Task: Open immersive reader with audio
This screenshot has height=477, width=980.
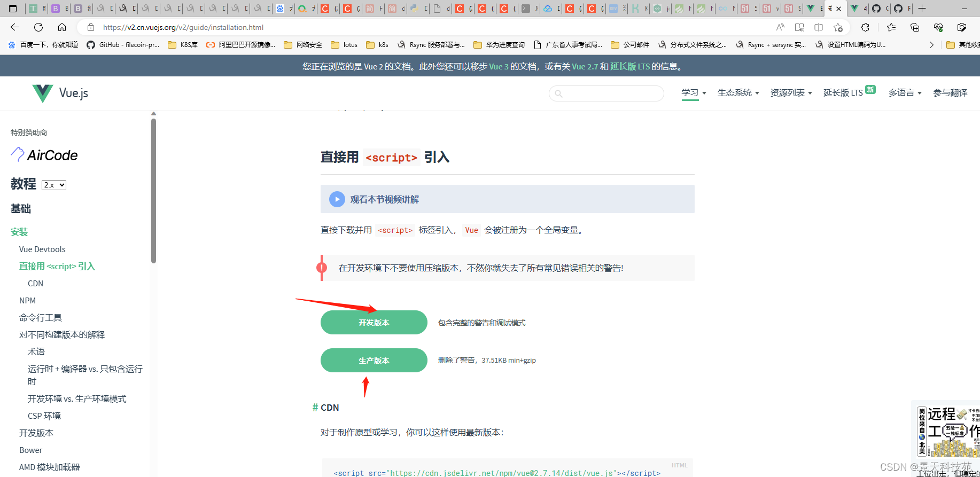Action: [799, 27]
